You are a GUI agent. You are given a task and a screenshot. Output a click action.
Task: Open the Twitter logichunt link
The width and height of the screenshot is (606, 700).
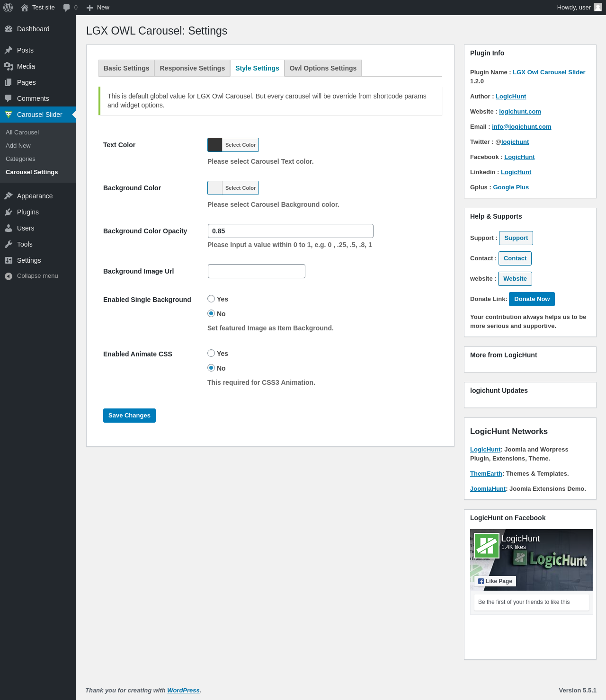(x=515, y=142)
